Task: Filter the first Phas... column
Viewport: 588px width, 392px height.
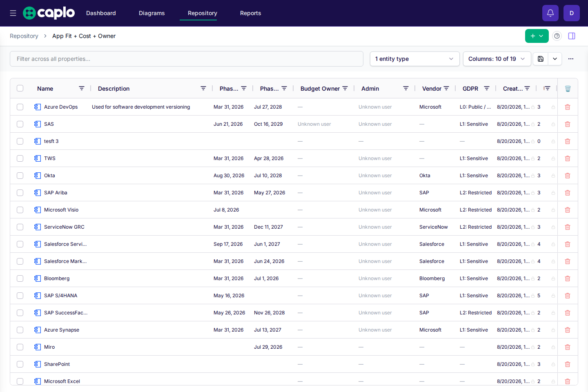Action: [x=244, y=89]
